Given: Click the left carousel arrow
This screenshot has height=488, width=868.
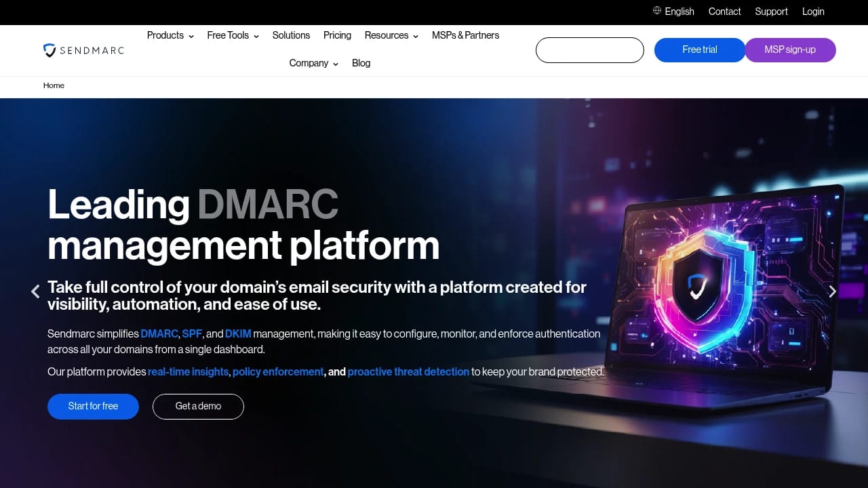Looking at the screenshot, I should tap(35, 291).
